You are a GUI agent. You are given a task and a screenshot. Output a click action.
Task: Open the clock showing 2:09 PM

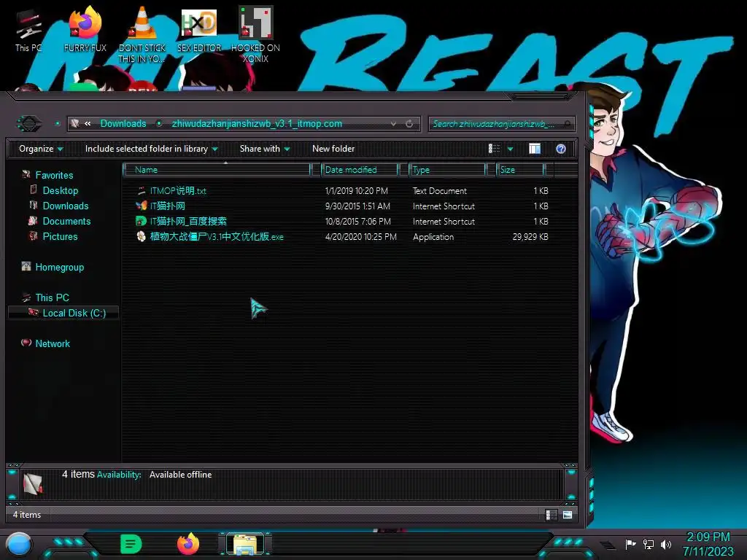[708, 544]
